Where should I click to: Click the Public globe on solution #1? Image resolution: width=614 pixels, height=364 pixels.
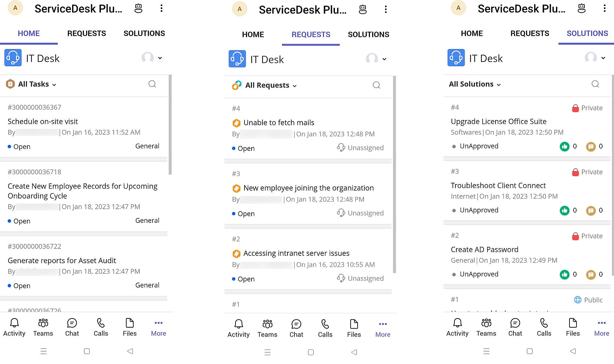[578, 300]
